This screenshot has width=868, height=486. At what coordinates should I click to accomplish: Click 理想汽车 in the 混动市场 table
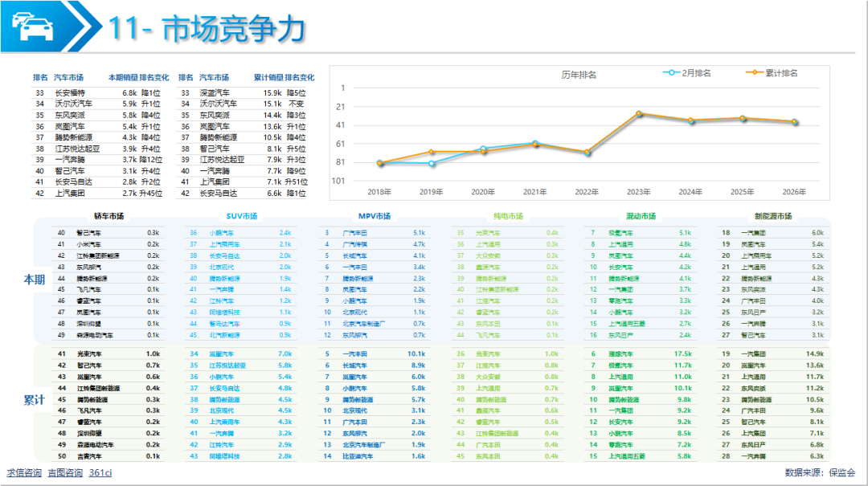point(620,354)
